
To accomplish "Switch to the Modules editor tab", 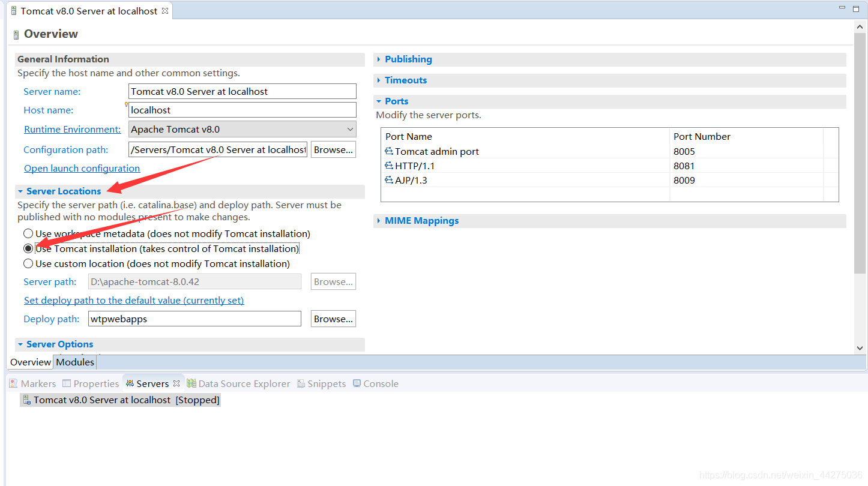I will click(x=75, y=362).
